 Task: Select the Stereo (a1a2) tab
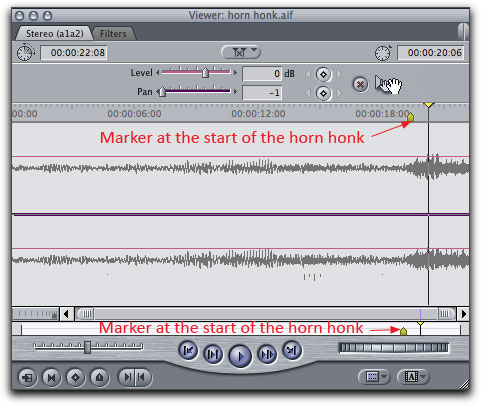click(x=55, y=34)
